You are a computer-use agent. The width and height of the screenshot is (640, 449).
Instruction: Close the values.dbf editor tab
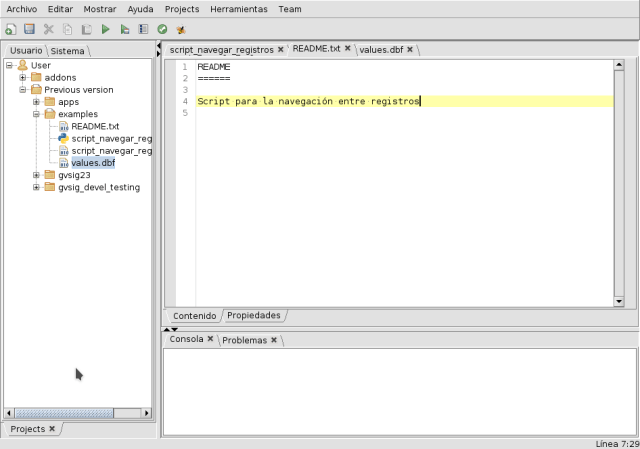(x=410, y=49)
